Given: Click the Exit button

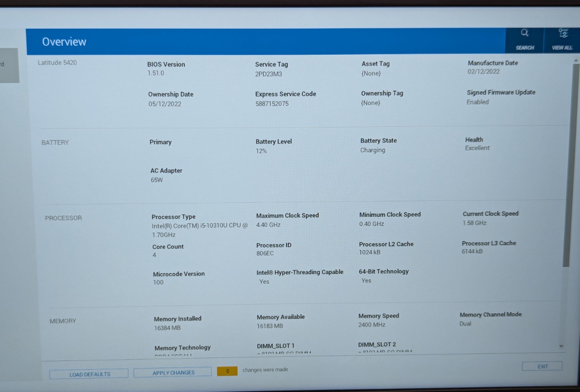Looking at the screenshot, I should [542, 366].
